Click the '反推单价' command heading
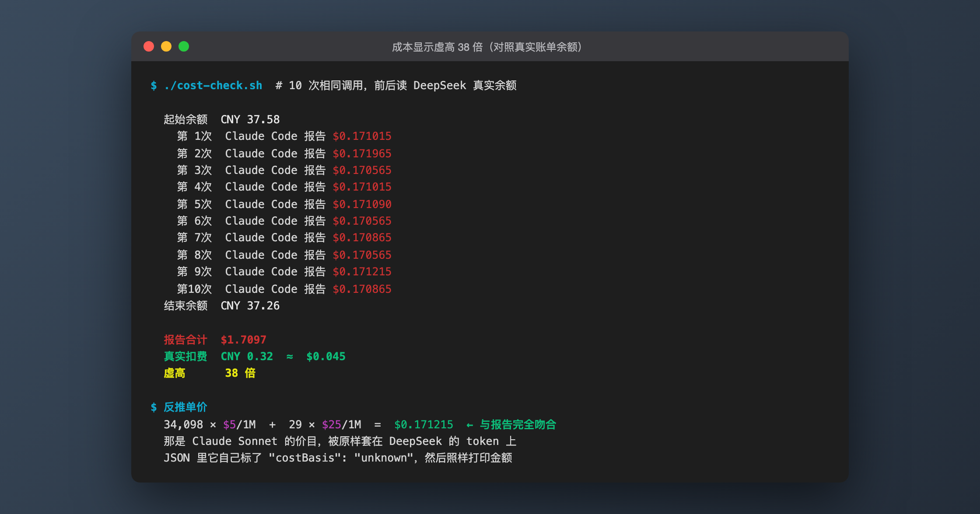Screen dimensions: 980x514 (x=185, y=407)
